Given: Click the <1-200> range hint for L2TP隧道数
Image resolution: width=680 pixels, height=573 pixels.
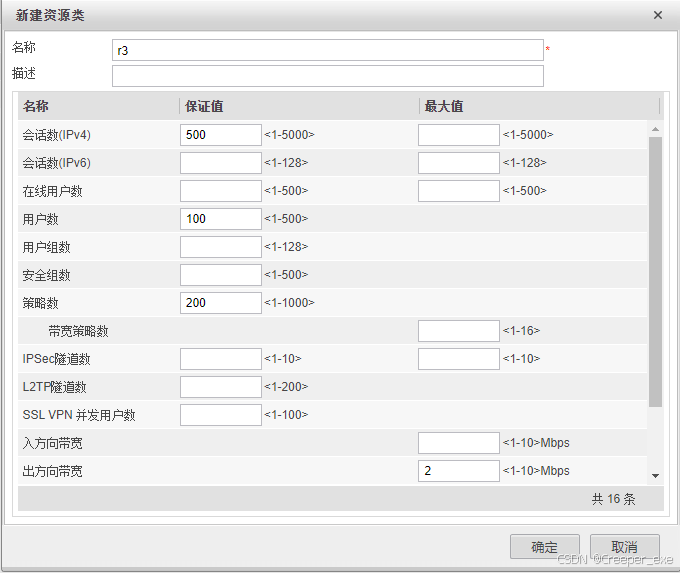Looking at the screenshot, I should tap(286, 387).
